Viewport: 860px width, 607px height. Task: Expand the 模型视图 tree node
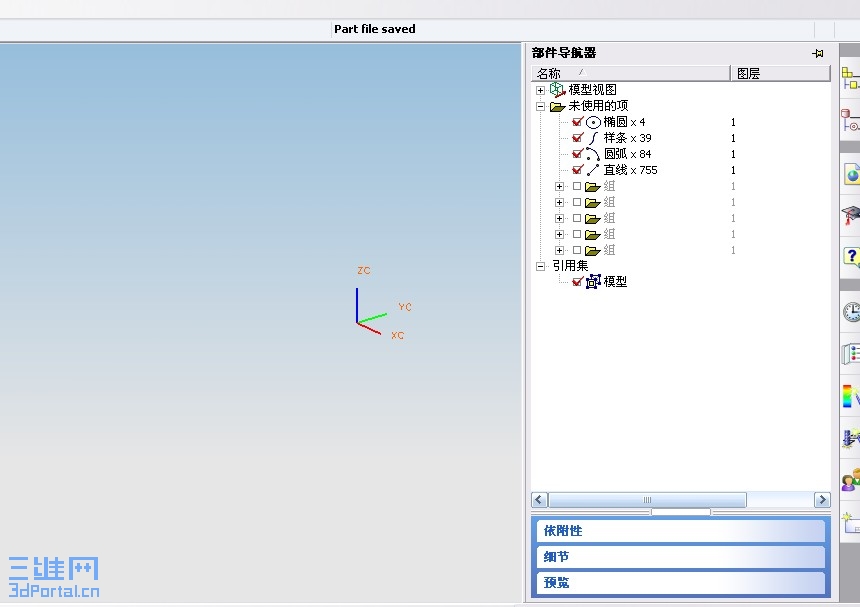point(541,90)
